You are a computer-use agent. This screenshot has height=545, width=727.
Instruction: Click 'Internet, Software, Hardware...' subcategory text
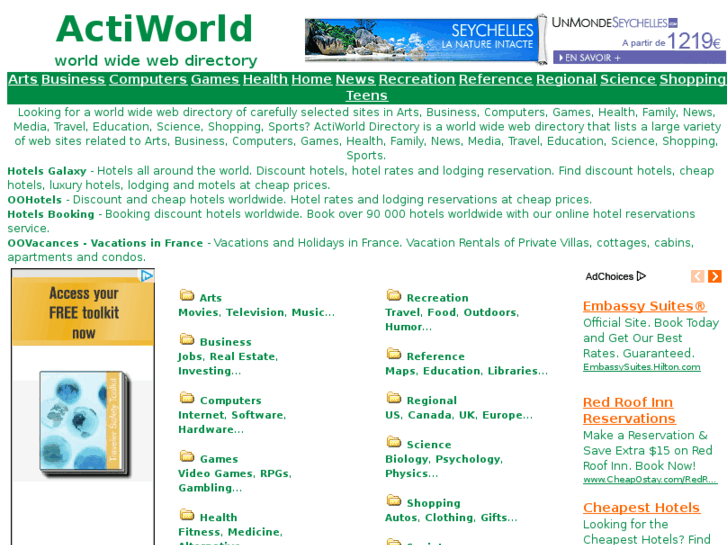click(x=232, y=422)
